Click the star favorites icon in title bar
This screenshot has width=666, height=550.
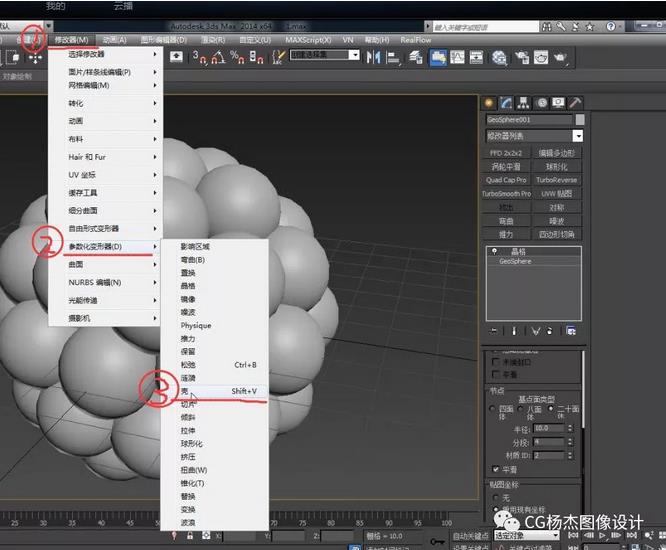click(x=590, y=27)
